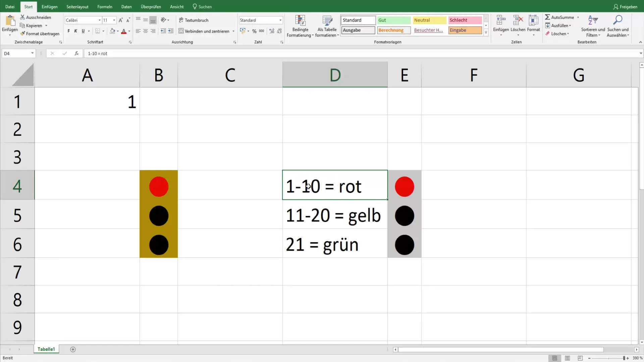The image size is (644, 362).
Task: Open the AutoSumme dropdown arrow
Action: coord(578,17)
